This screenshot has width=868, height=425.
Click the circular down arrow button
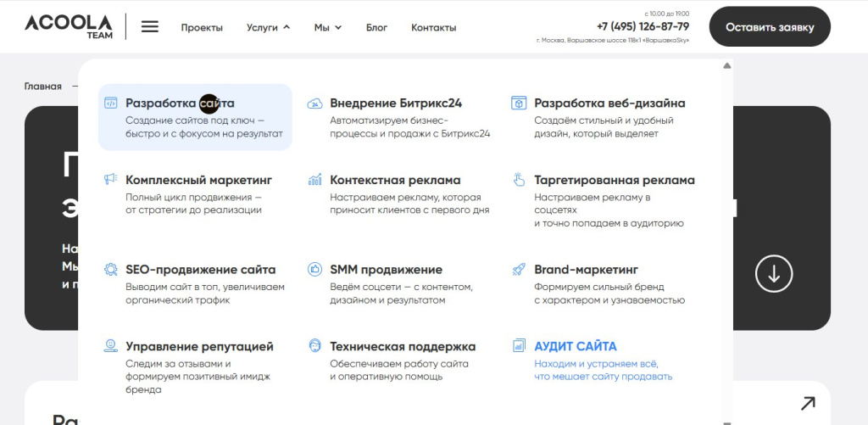[774, 274]
